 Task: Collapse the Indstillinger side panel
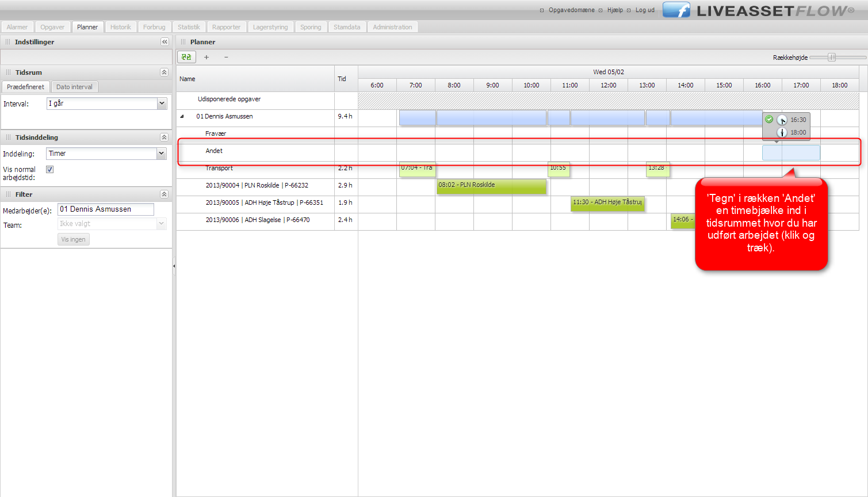[x=165, y=42]
